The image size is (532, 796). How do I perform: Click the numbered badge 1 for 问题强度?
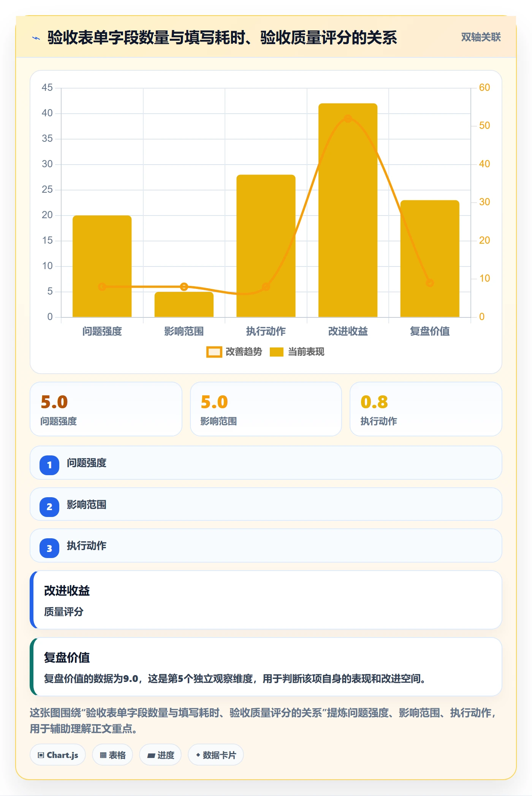[49, 465]
